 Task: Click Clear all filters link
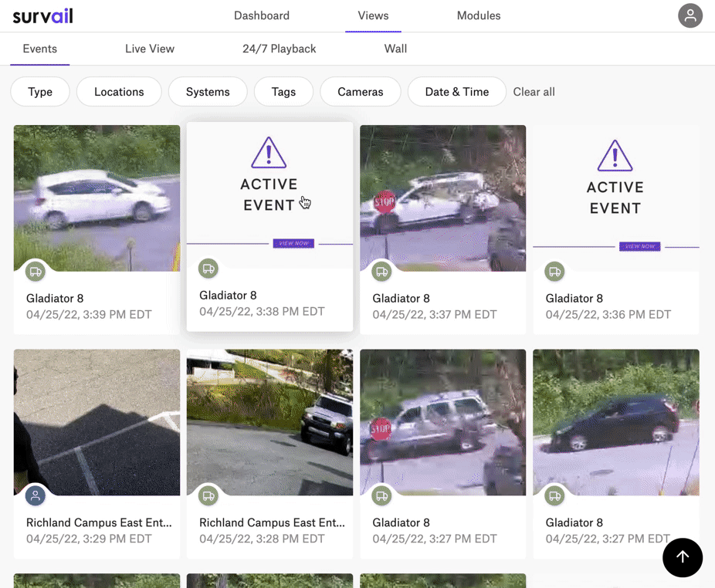(534, 92)
